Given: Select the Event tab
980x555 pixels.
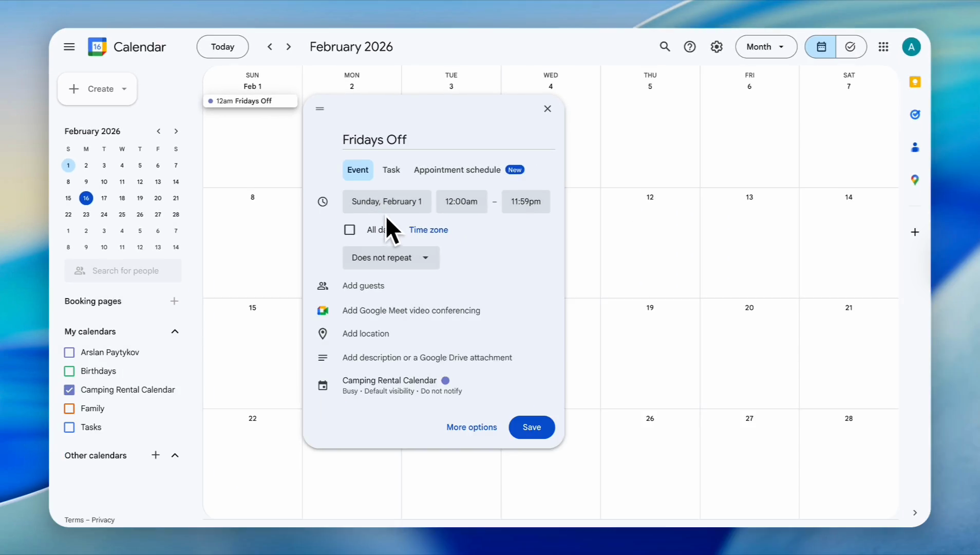Looking at the screenshot, I should point(357,170).
